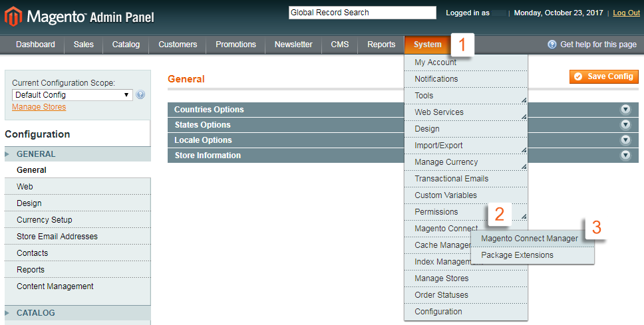Click the Manage Stores link under scope
The height and width of the screenshot is (325, 644).
tap(39, 107)
